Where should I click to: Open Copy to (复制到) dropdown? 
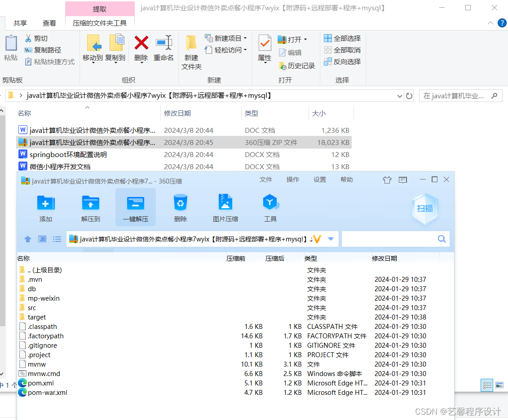[115, 62]
